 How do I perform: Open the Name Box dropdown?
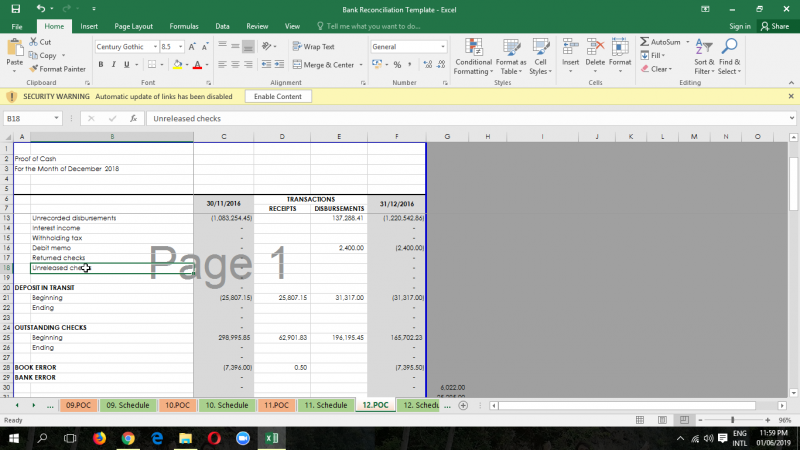pos(57,118)
